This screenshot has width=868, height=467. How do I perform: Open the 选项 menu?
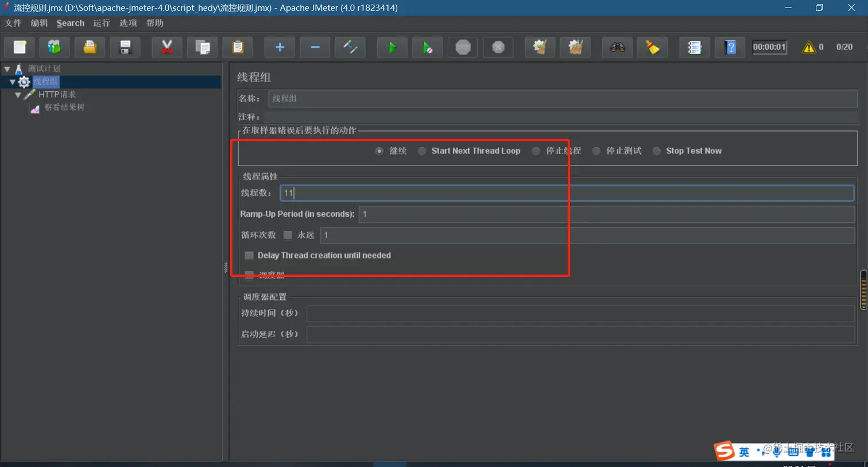pos(128,23)
